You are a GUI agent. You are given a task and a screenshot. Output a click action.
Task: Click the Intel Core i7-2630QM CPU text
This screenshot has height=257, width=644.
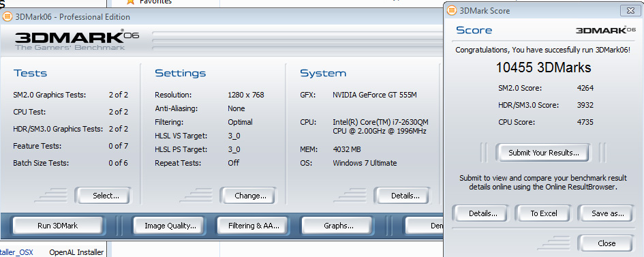(380, 126)
